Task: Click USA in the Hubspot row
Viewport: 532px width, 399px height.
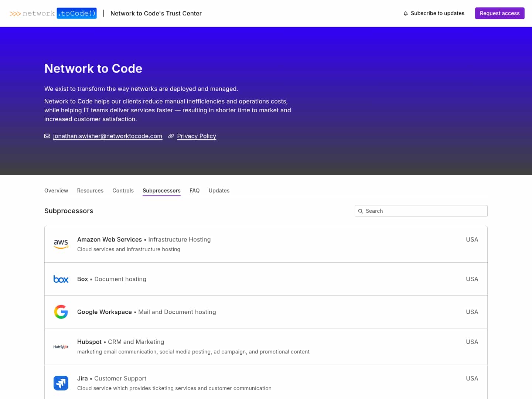Action: tap(472, 342)
